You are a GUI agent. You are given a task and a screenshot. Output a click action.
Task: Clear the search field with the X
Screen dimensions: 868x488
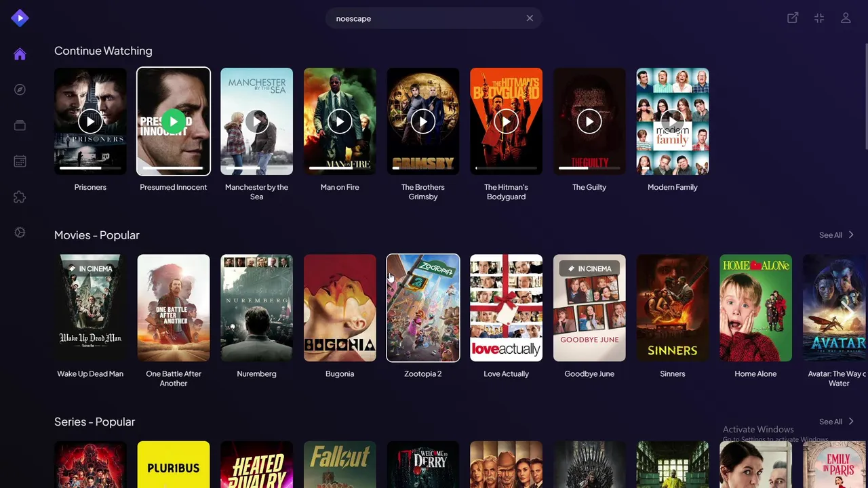(x=530, y=18)
